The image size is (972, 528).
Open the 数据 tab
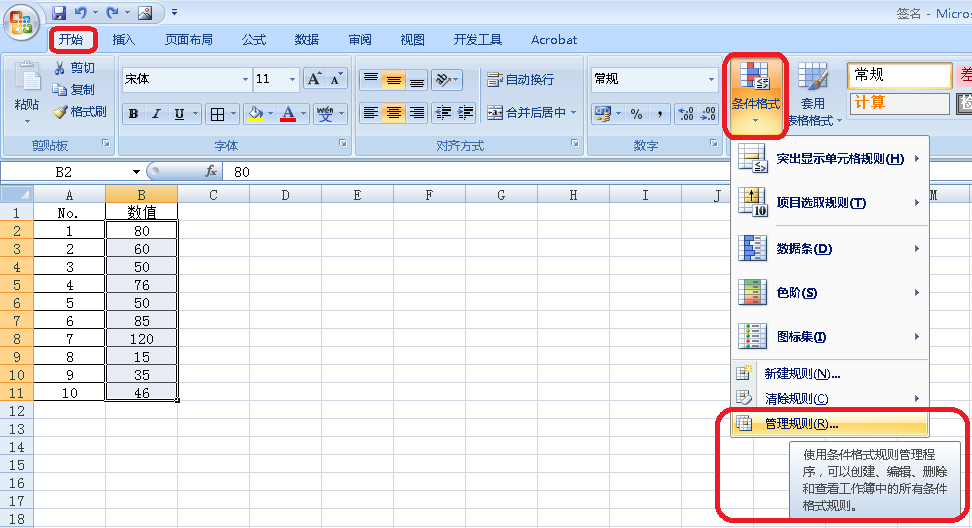click(x=307, y=40)
